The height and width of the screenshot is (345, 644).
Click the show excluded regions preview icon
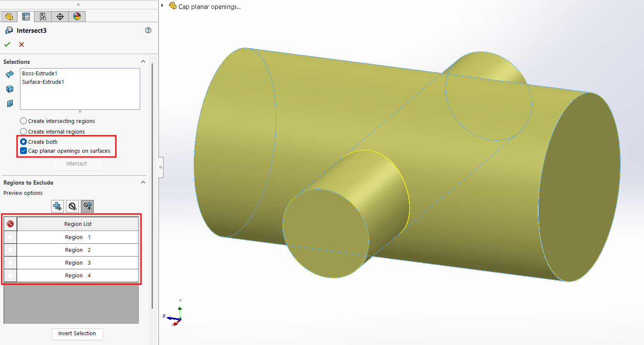[72, 206]
